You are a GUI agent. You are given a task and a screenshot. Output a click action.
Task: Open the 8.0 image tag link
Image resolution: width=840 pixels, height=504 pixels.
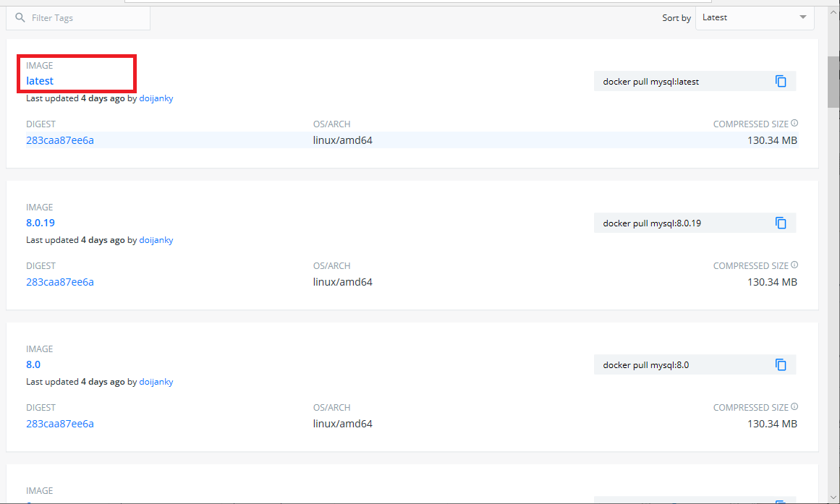coord(33,364)
